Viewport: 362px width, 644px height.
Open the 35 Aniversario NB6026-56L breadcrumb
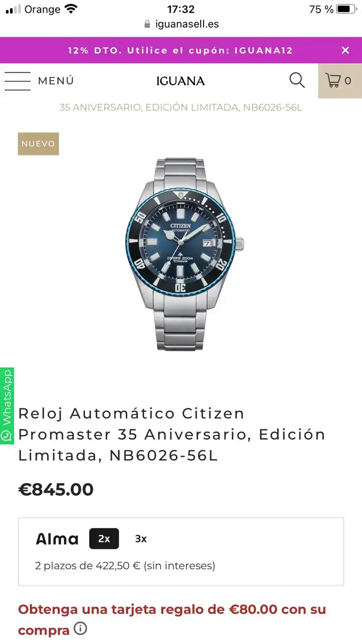(181, 107)
